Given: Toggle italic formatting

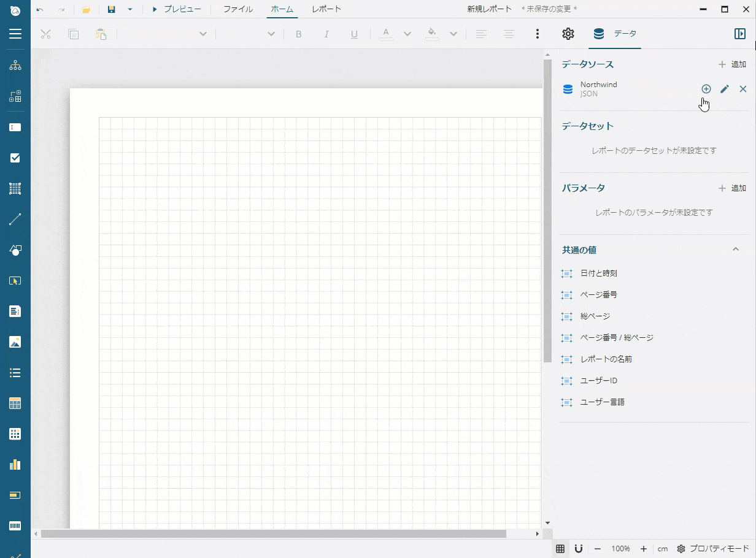Looking at the screenshot, I should tap(326, 34).
